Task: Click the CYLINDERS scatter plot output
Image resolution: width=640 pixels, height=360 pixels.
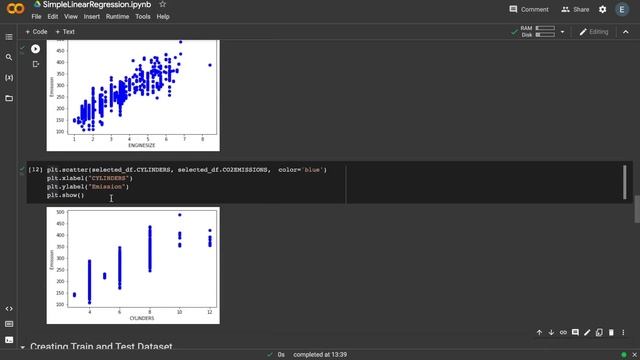Action: pyautogui.click(x=133, y=265)
